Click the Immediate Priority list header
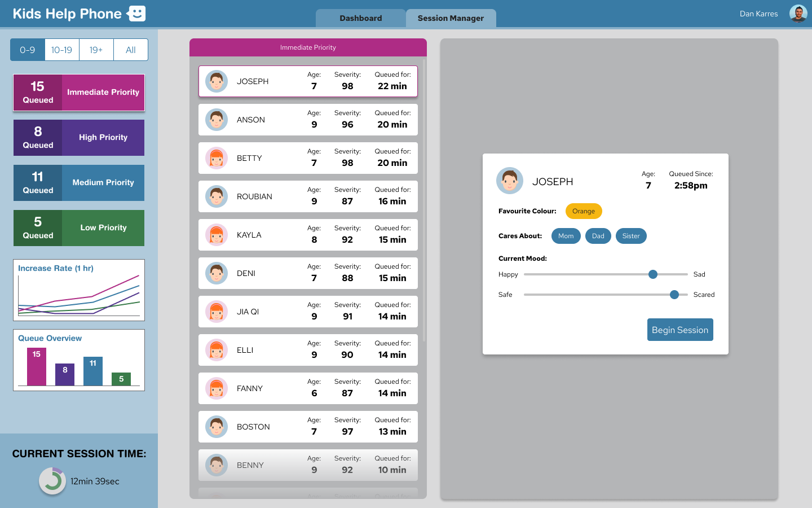 tap(308, 47)
